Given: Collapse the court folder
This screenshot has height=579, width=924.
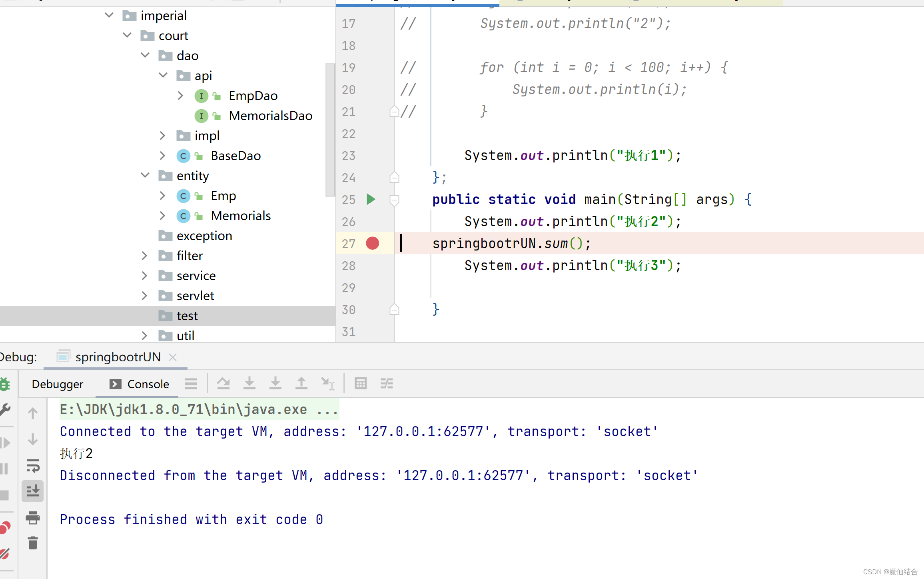Looking at the screenshot, I should (x=127, y=36).
